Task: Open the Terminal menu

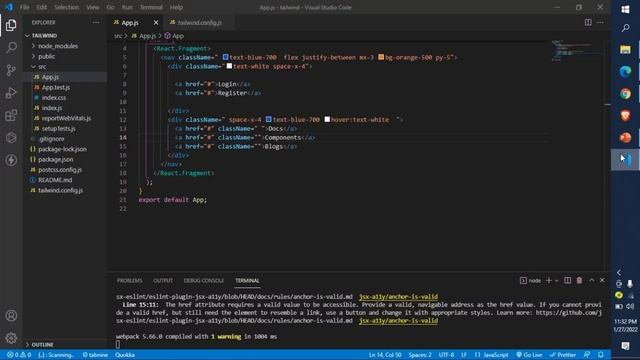Action: [151, 7]
